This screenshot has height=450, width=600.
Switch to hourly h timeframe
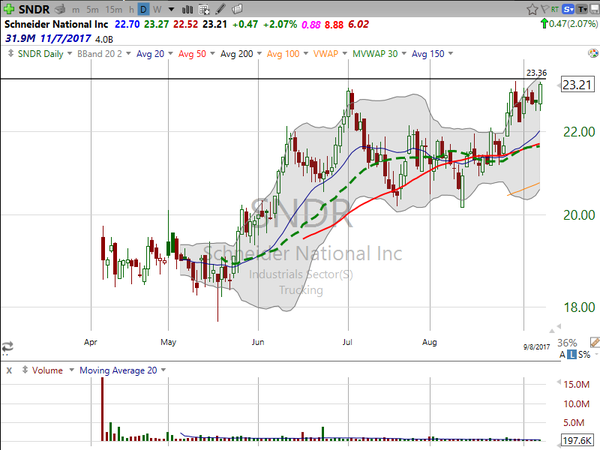(x=132, y=10)
